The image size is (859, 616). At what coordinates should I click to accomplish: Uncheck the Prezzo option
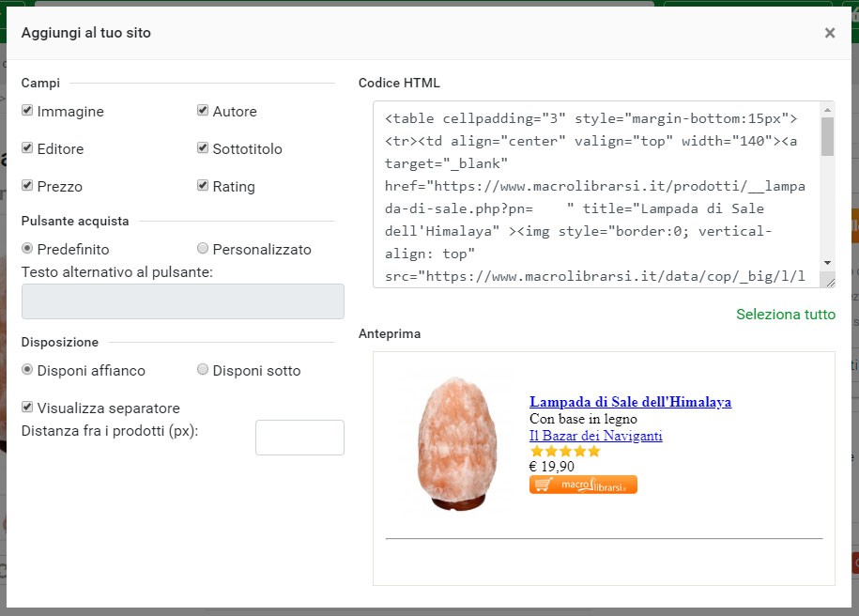27,185
